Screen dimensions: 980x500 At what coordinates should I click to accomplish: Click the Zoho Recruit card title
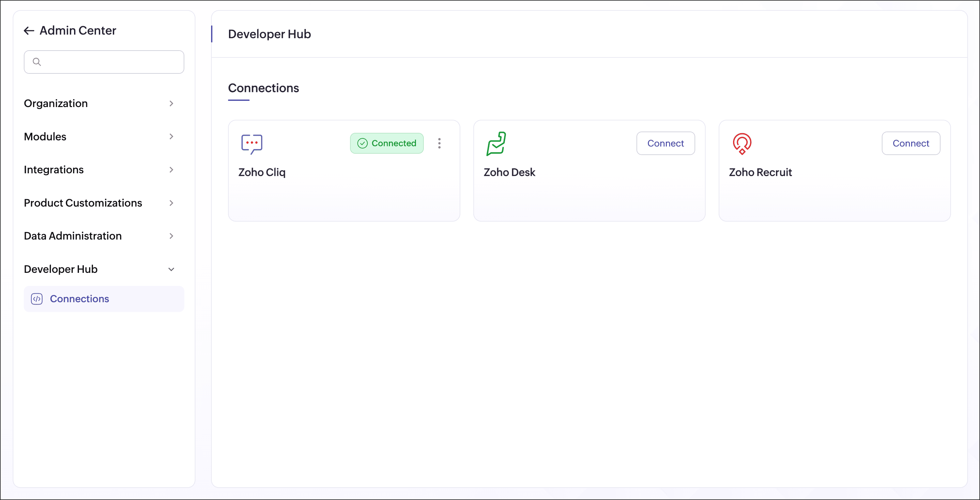click(760, 172)
